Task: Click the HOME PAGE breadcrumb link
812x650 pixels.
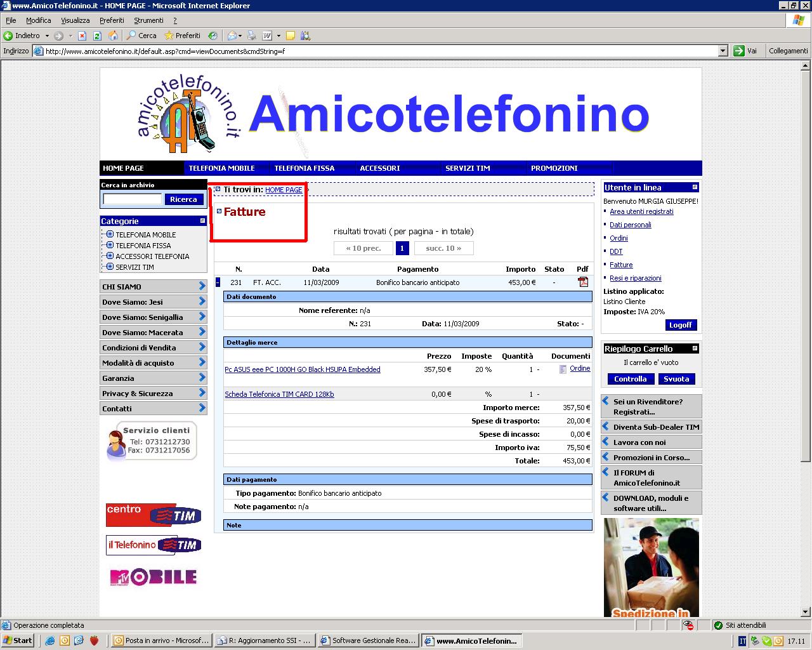Action: pyautogui.click(x=284, y=190)
